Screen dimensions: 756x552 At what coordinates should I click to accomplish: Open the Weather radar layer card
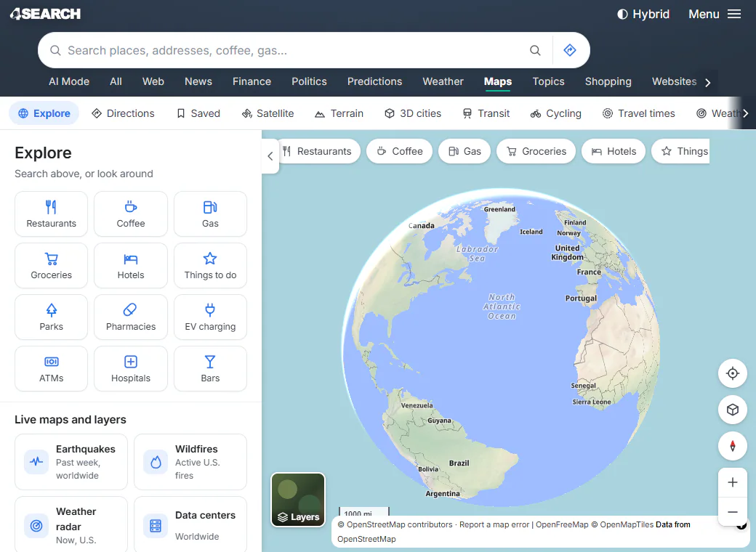71,525
